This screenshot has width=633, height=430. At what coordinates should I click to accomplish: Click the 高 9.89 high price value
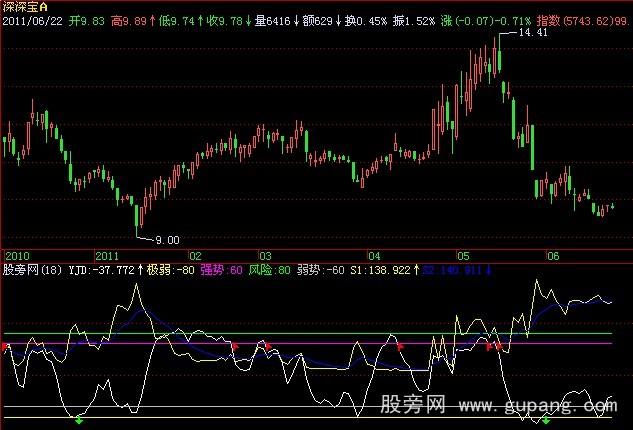(134, 20)
